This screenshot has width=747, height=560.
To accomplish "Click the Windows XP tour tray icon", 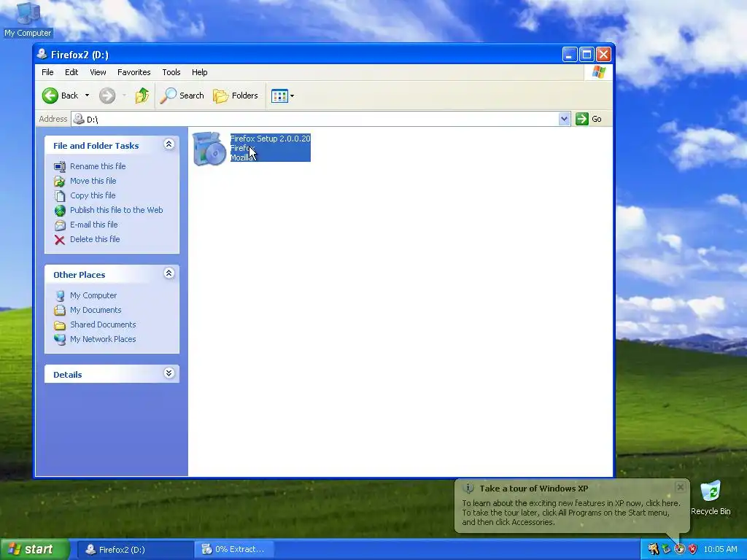I will pos(679,550).
